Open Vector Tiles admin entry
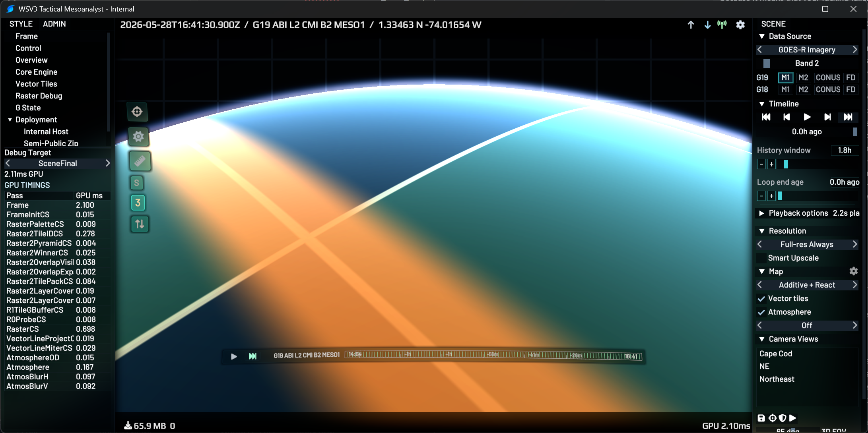 coord(36,84)
